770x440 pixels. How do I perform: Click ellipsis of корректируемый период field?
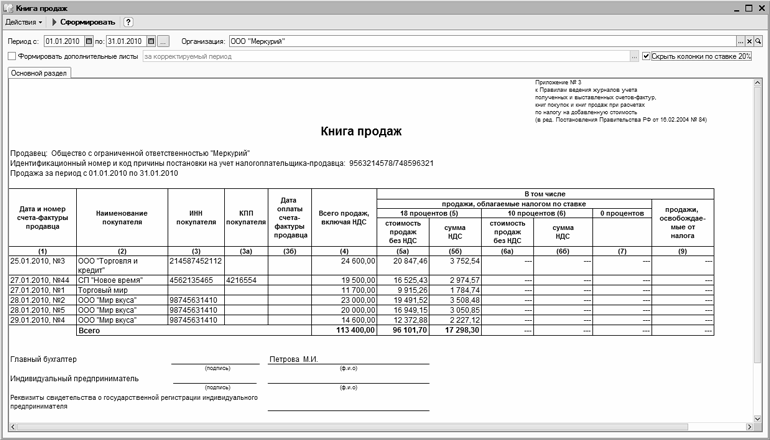pos(632,57)
